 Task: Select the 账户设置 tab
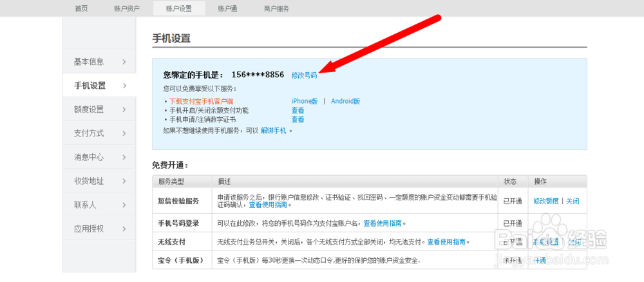(179, 8)
